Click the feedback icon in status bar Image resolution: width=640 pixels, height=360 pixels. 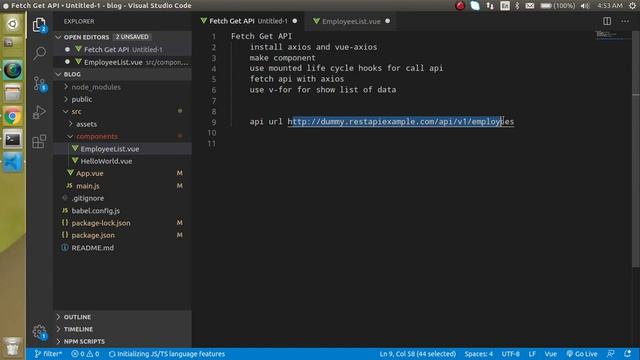[611, 354]
